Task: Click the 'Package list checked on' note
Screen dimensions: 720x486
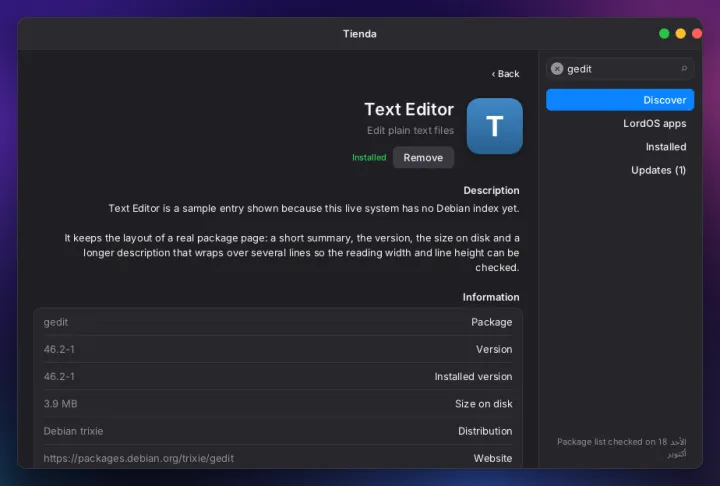Action: coord(621,447)
